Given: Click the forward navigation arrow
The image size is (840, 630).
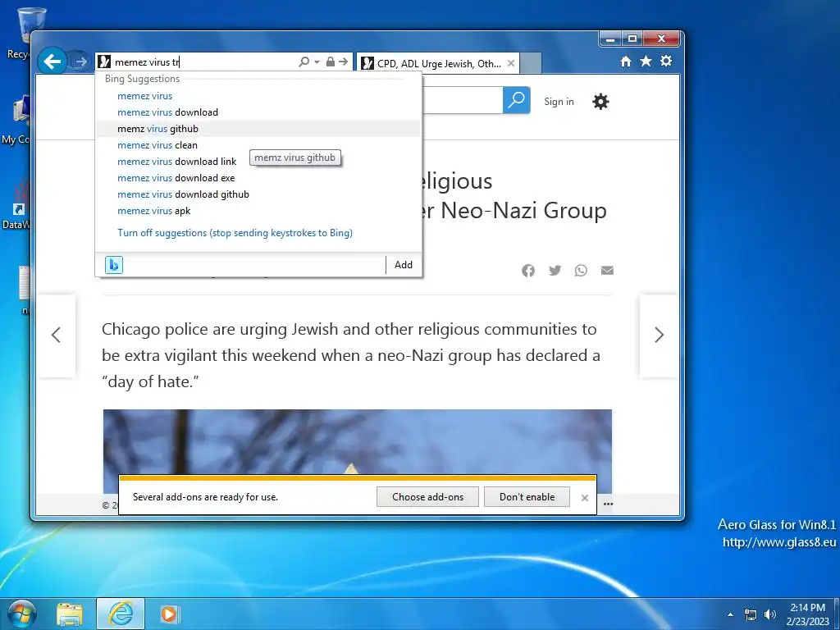Looking at the screenshot, I should (80, 62).
